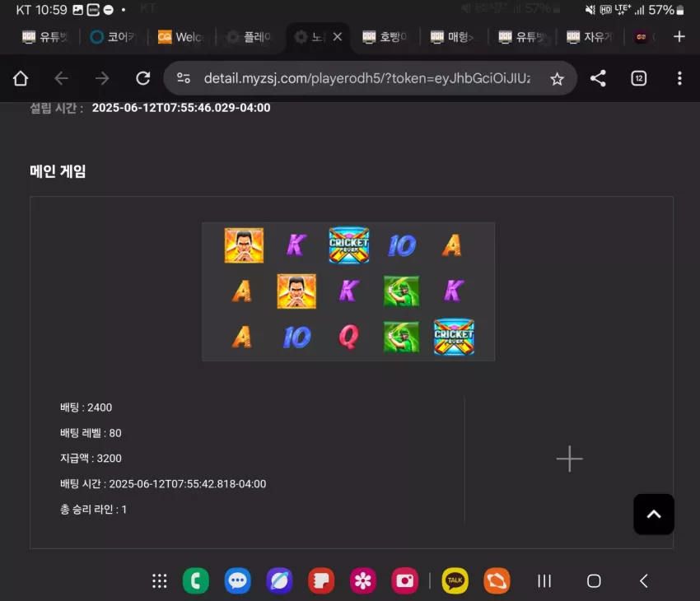Switch to the 자유게 tab
This screenshot has width=700, height=601.
[x=590, y=37]
